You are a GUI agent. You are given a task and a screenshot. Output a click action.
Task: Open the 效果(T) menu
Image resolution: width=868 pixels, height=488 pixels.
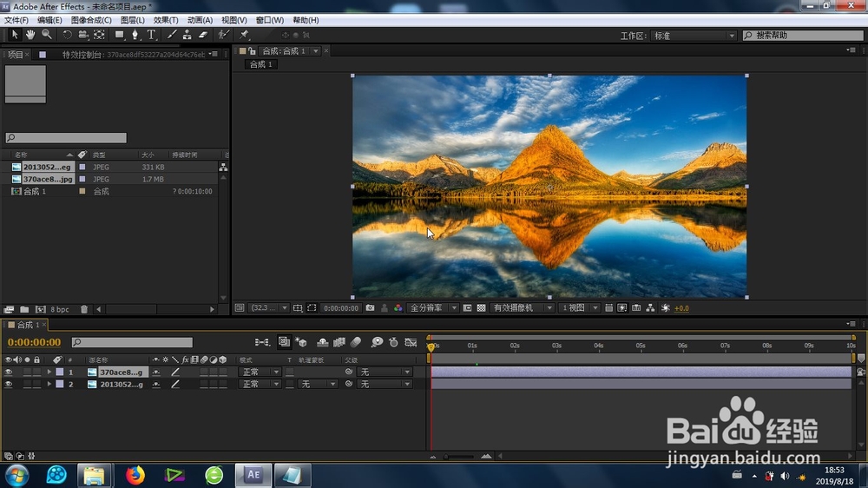tap(166, 20)
